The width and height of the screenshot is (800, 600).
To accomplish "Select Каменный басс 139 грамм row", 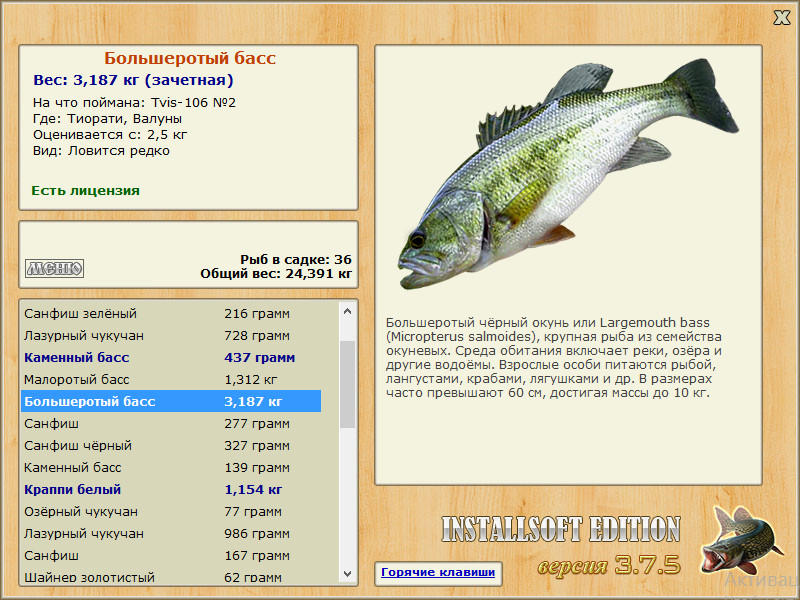I will tap(171, 467).
